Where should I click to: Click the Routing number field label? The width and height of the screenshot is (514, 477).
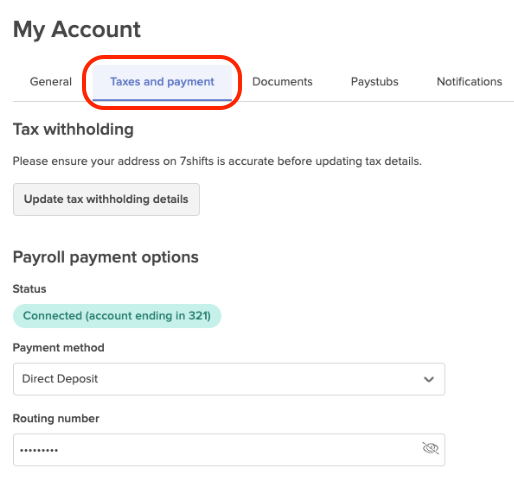pyautogui.click(x=56, y=419)
